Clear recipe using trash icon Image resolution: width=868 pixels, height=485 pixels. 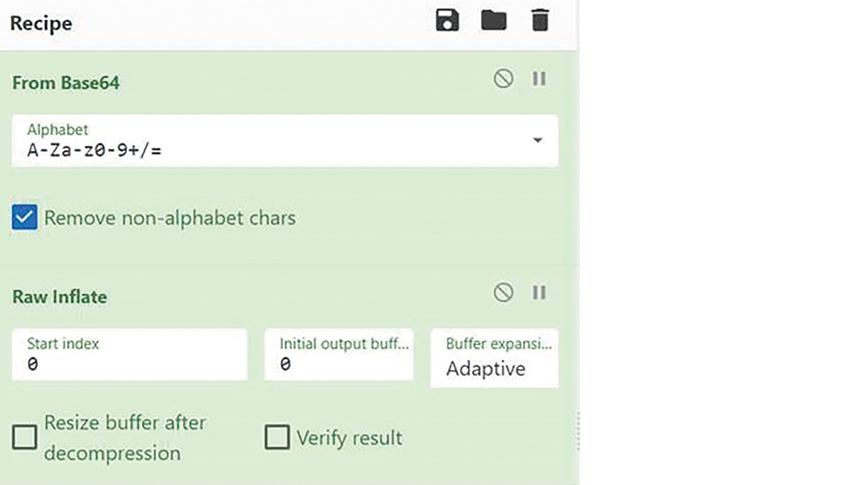[x=540, y=21]
